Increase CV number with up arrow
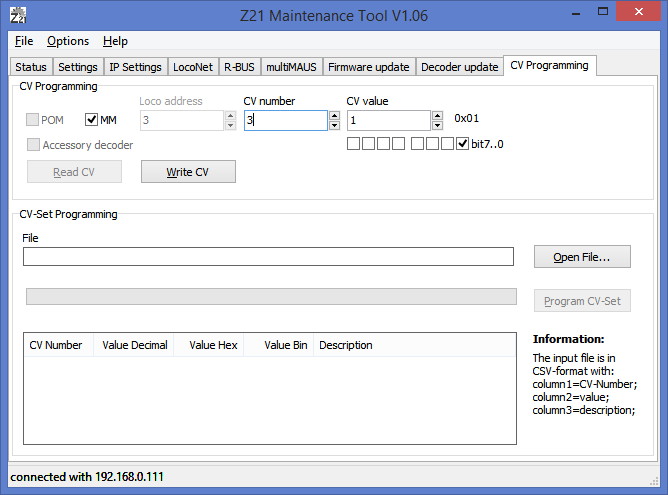This screenshot has width=668, height=495. (334, 115)
